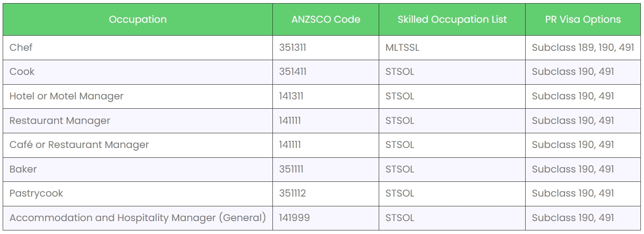Click the Cook occupation cell
The image size is (644, 234).
tap(22, 72)
